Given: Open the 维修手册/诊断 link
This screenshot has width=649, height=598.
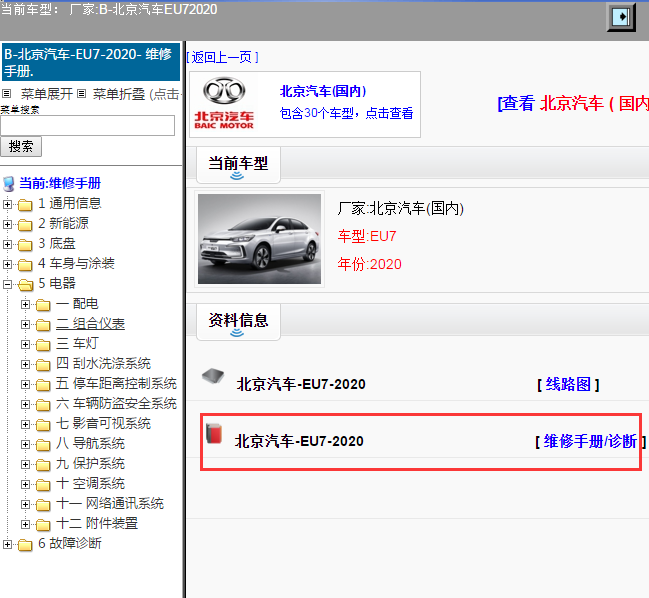Looking at the screenshot, I should pyautogui.click(x=590, y=442).
